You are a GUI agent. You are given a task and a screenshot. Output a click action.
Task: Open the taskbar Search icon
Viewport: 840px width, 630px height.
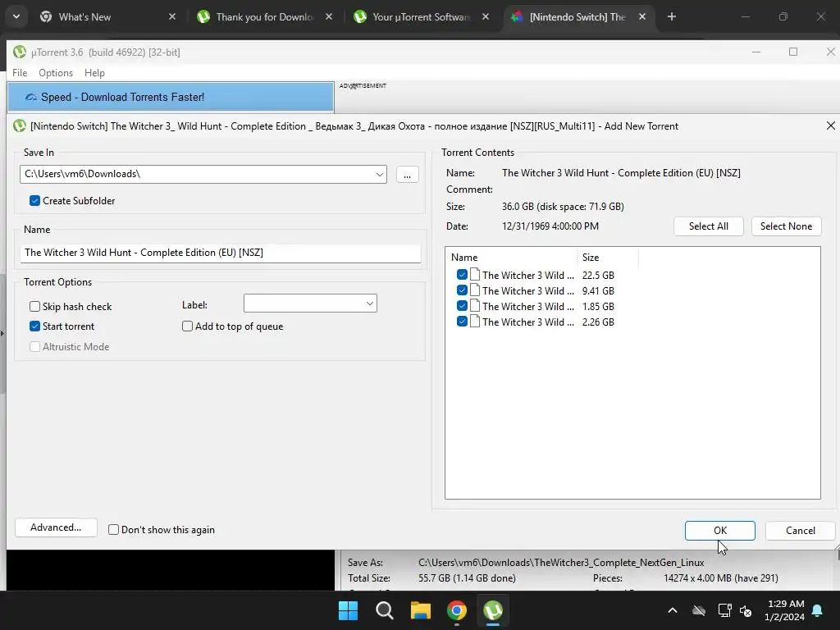(x=384, y=610)
